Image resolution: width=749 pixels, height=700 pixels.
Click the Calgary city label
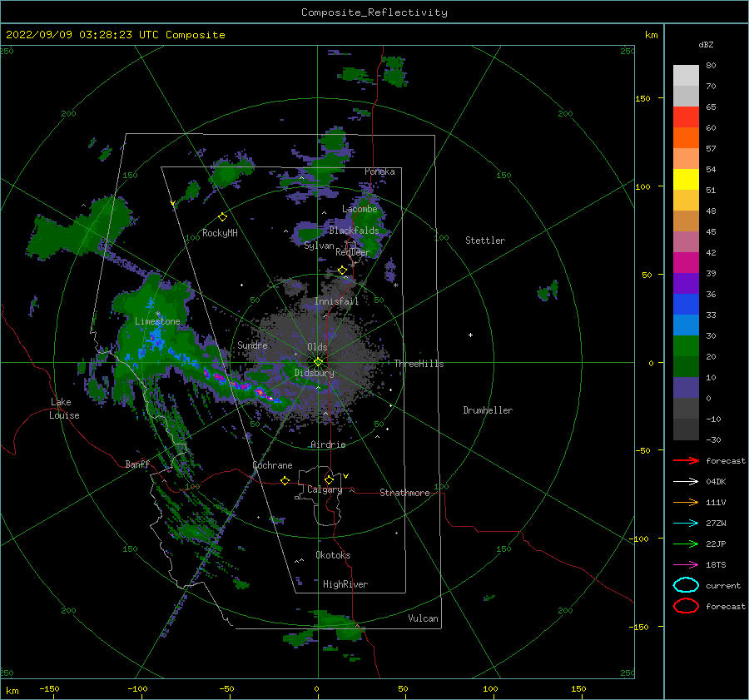(x=325, y=489)
